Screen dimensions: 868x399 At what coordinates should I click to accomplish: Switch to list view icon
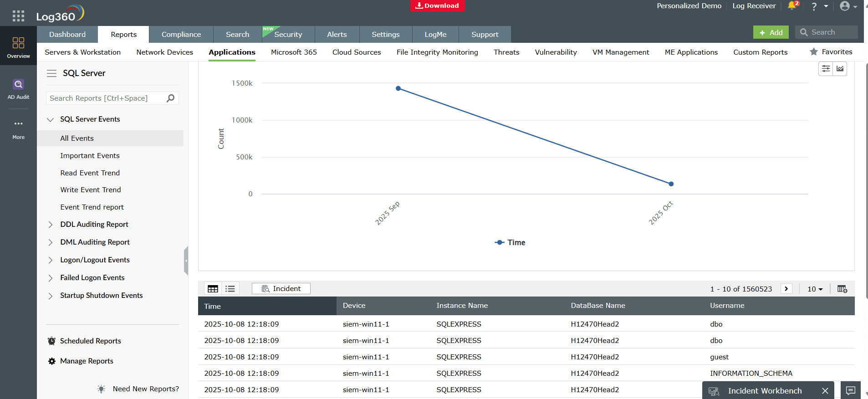(230, 289)
